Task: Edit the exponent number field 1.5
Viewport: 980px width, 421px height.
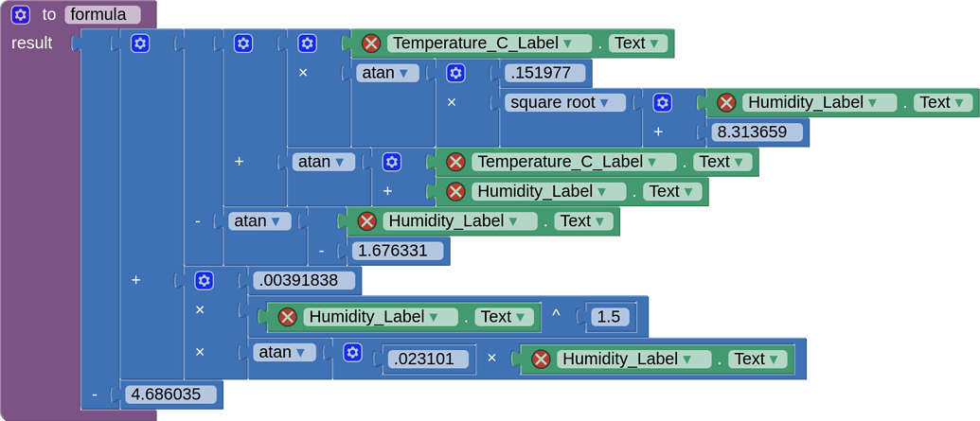Action: tap(609, 317)
